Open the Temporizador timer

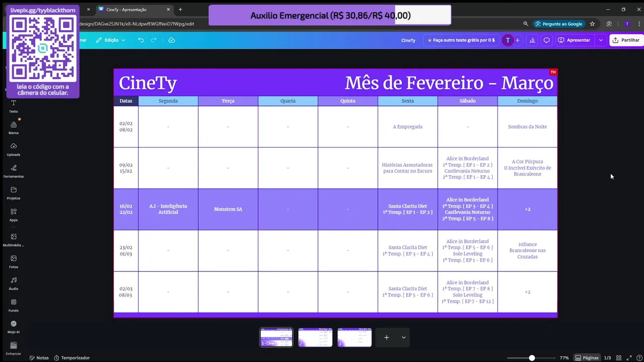pyautogui.click(x=72, y=358)
